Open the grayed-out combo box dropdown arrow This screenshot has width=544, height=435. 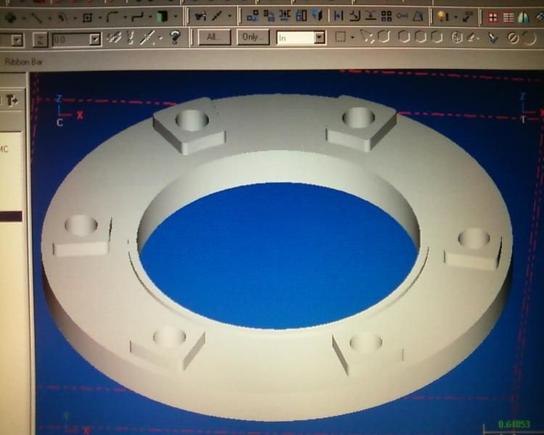94,39
